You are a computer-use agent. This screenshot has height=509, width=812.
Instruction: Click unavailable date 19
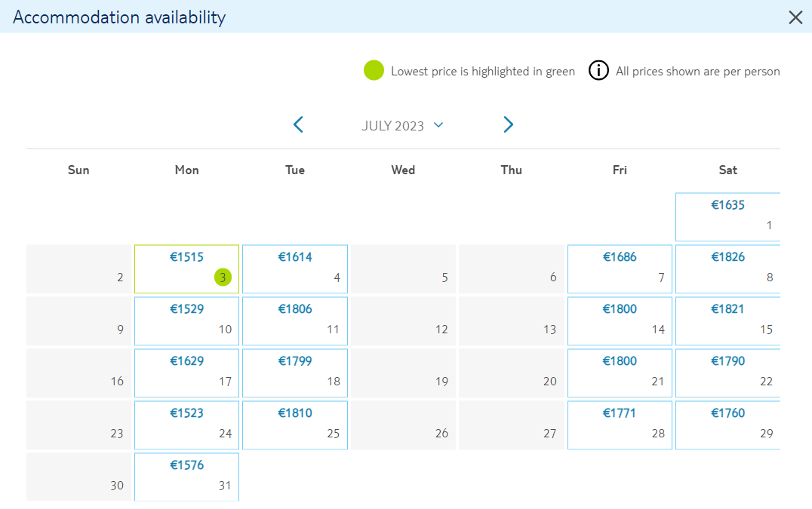(403, 373)
